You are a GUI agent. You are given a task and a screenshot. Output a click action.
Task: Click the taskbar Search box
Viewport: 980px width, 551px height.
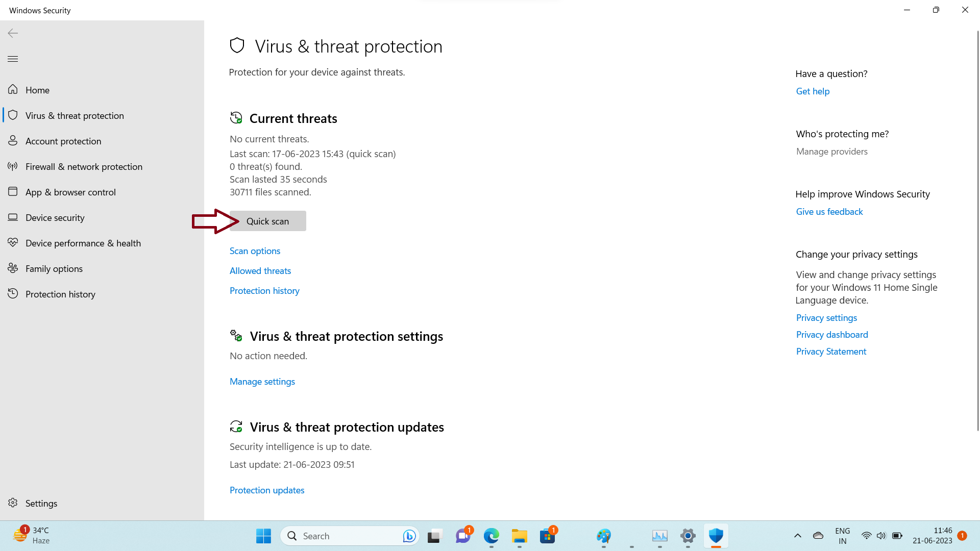[350, 536]
